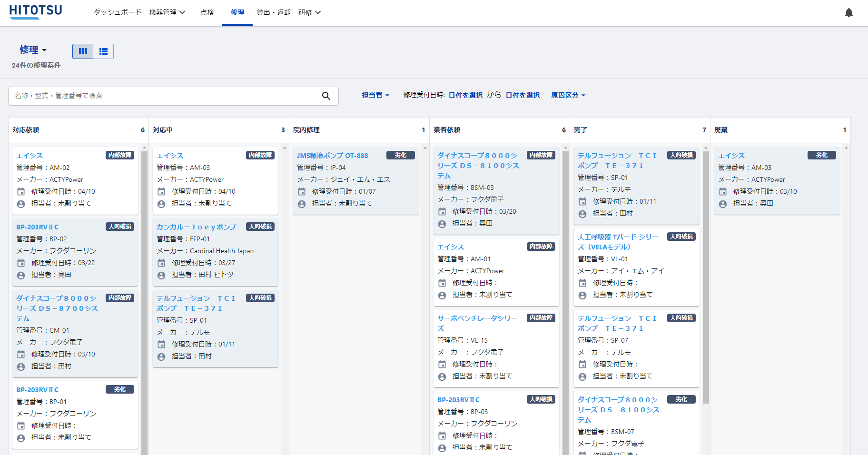
Task: Click person icon on VL-01 card
Action: pos(582,295)
